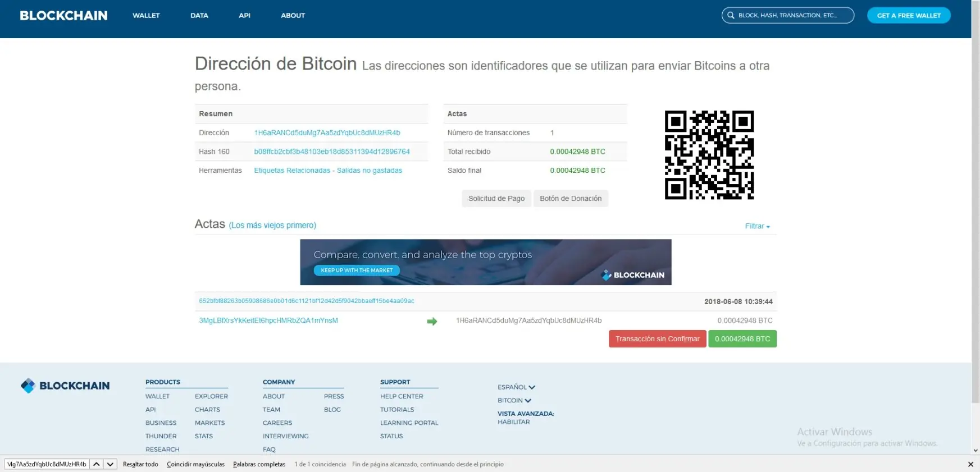
Task: Open the sender address link starting 3MgLBfXrs
Action: (x=268, y=320)
